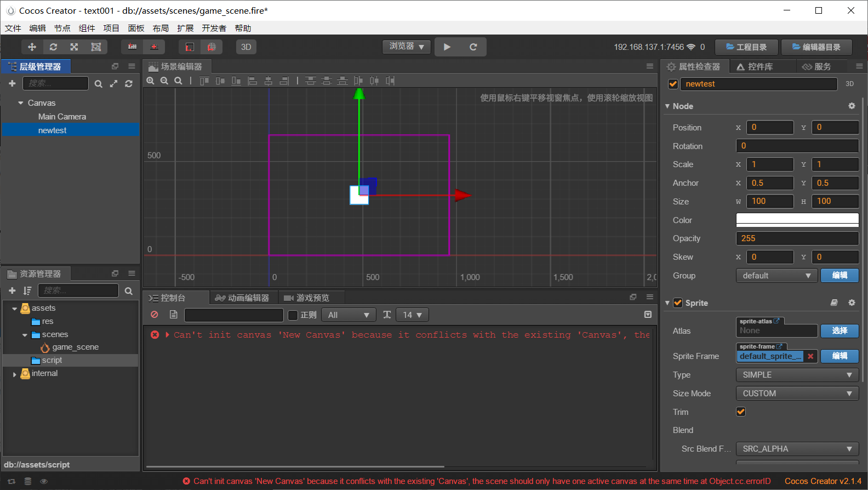868x490 pixels.
Task: Open Node component settings gear
Action: coord(852,106)
